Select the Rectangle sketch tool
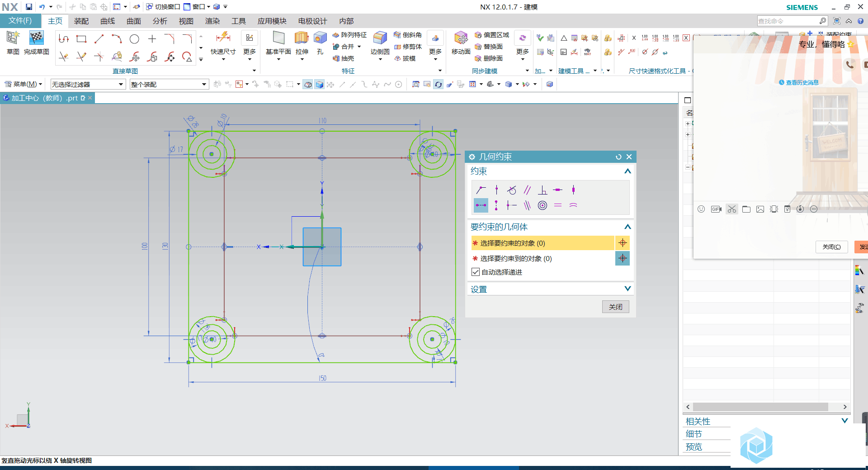Viewport: 868px width, 470px height. (x=81, y=39)
